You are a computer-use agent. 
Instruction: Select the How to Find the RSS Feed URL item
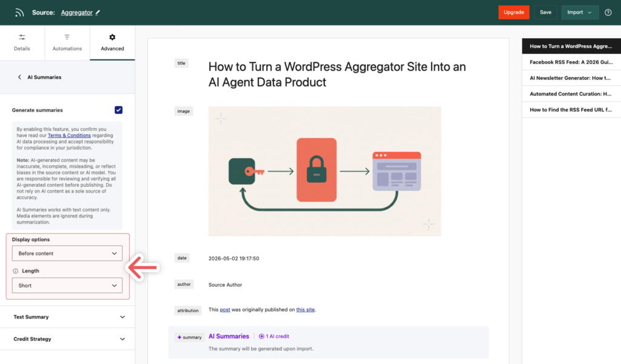(571, 110)
